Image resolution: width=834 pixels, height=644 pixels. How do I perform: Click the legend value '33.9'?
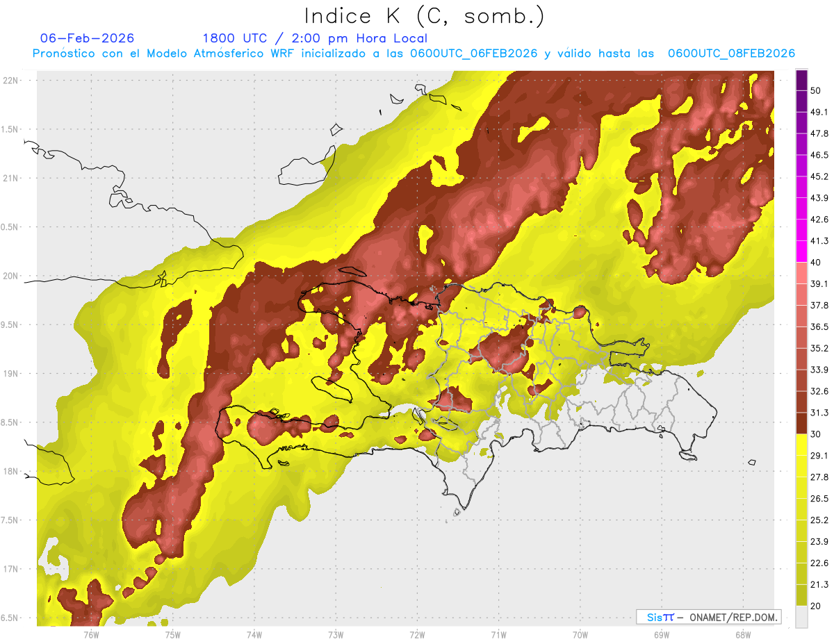819,370
